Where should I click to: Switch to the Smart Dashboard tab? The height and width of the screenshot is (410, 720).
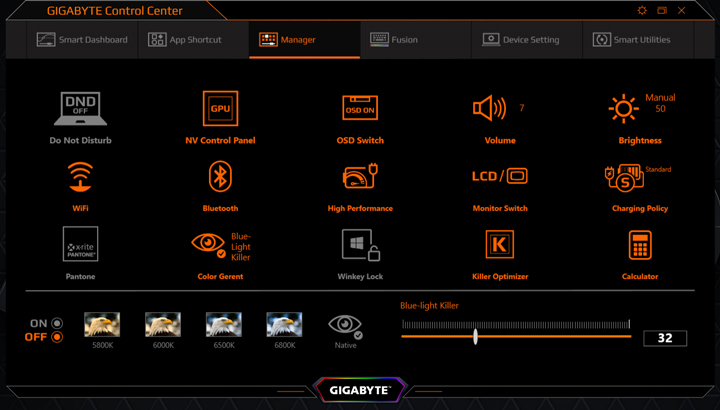pyautogui.click(x=82, y=40)
